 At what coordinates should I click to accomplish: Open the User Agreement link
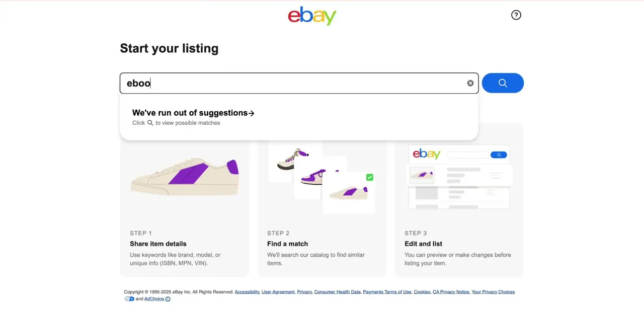click(278, 292)
